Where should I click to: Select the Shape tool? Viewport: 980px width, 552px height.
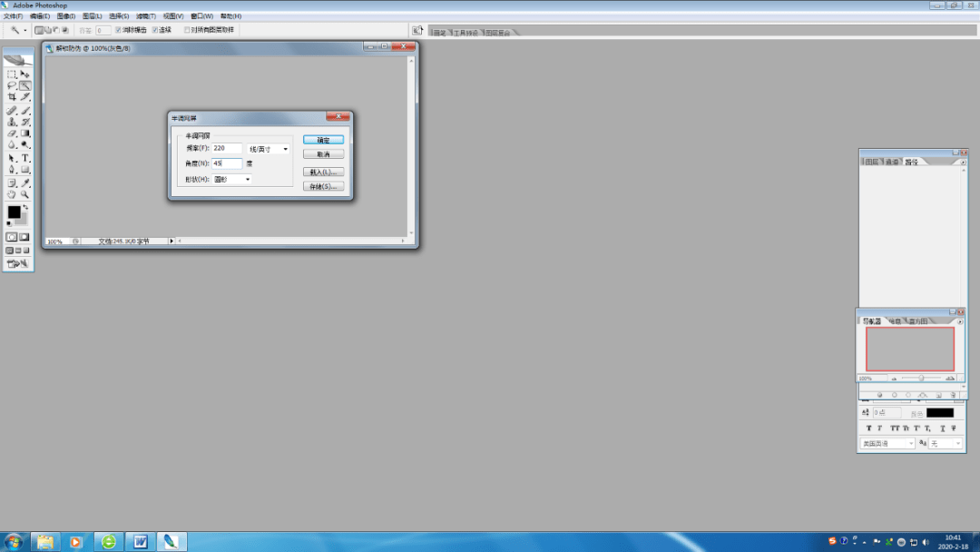tap(25, 170)
